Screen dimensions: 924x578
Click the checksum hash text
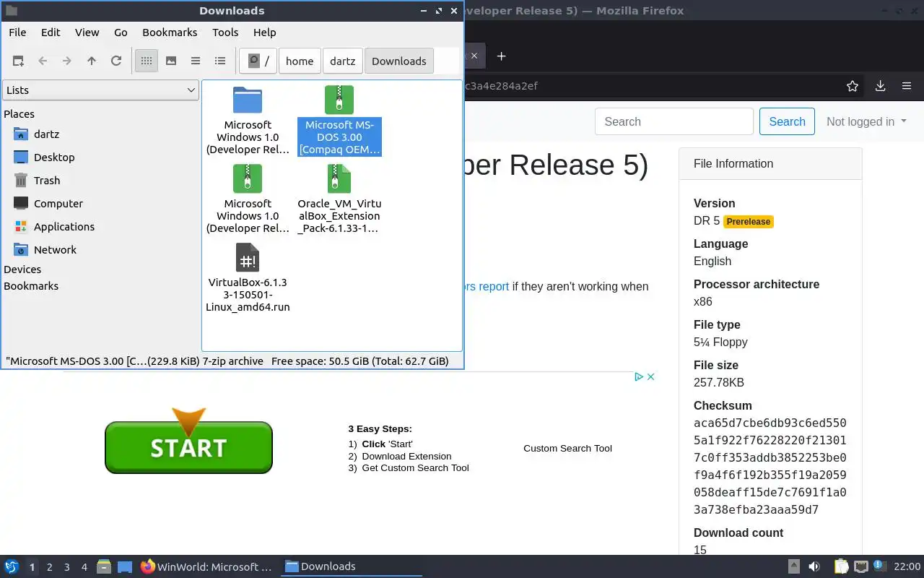click(770, 466)
